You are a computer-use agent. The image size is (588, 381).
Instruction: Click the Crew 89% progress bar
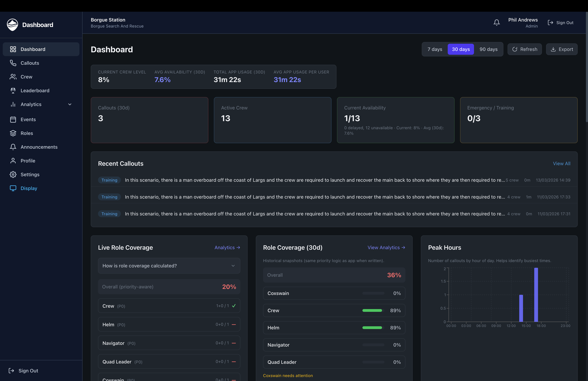click(x=372, y=311)
